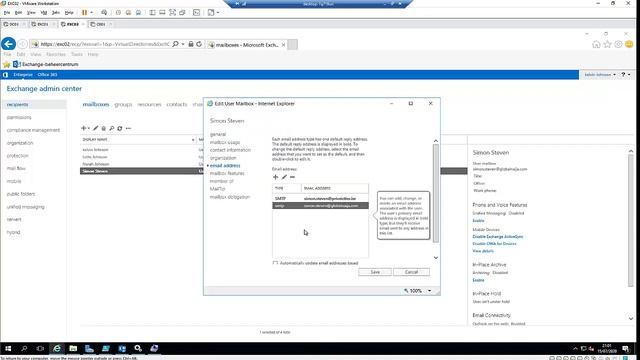Switch to the contacts tab

tap(177, 104)
